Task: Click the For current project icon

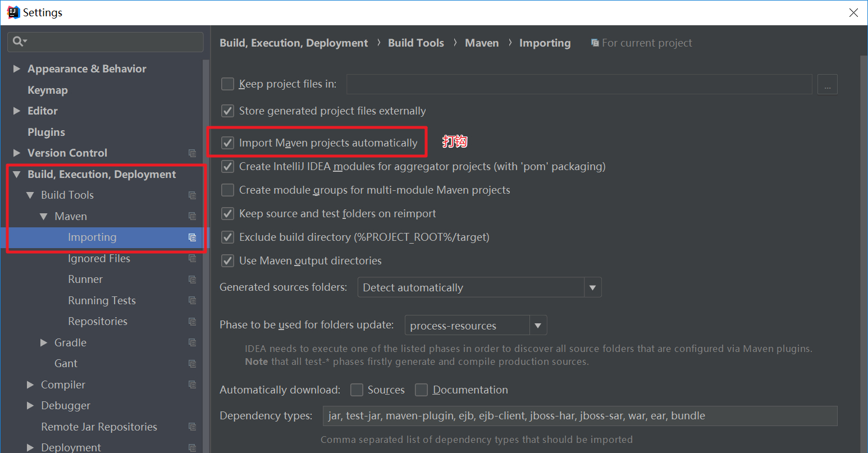Action: (x=595, y=43)
